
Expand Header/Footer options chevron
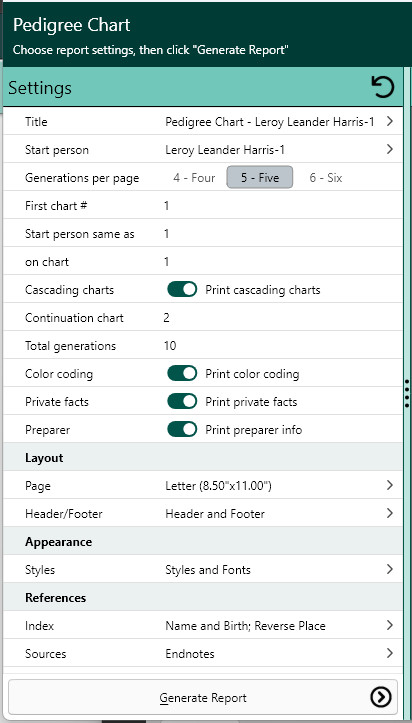point(389,513)
